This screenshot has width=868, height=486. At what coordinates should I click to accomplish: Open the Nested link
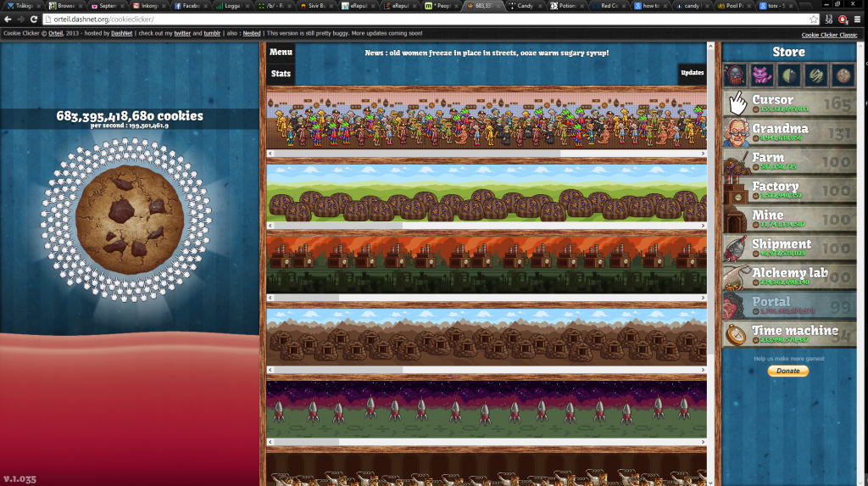click(x=251, y=33)
